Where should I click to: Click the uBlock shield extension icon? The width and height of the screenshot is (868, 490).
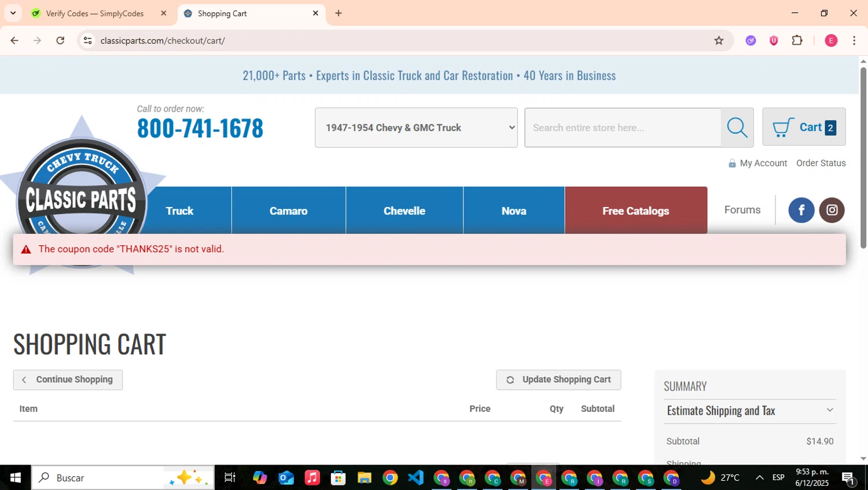tap(774, 40)
